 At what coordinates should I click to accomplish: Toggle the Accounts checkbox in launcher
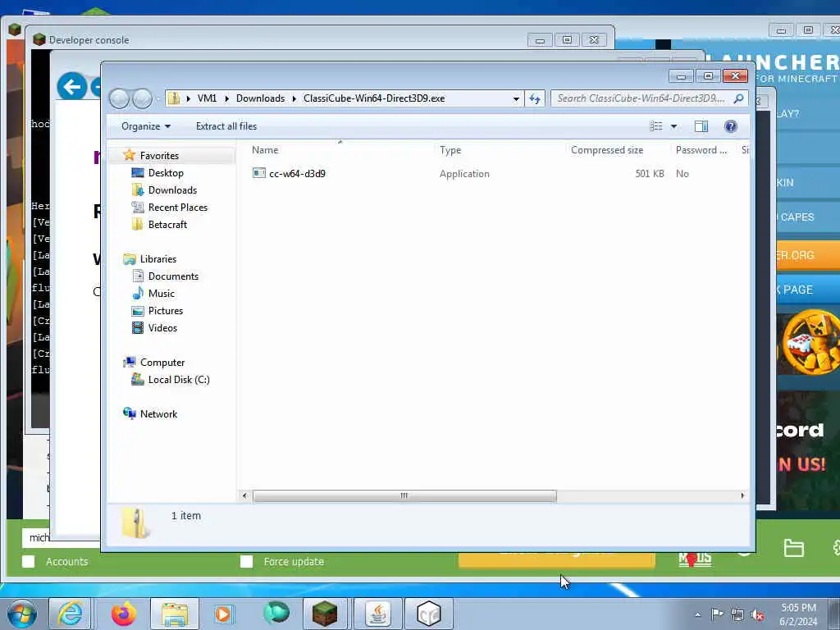(x=29, y=561)
